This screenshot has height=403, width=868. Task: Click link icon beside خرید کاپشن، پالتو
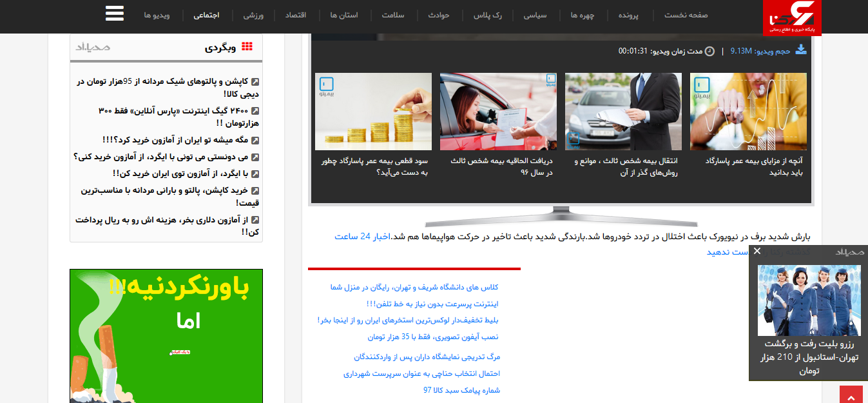coord(255,191)
